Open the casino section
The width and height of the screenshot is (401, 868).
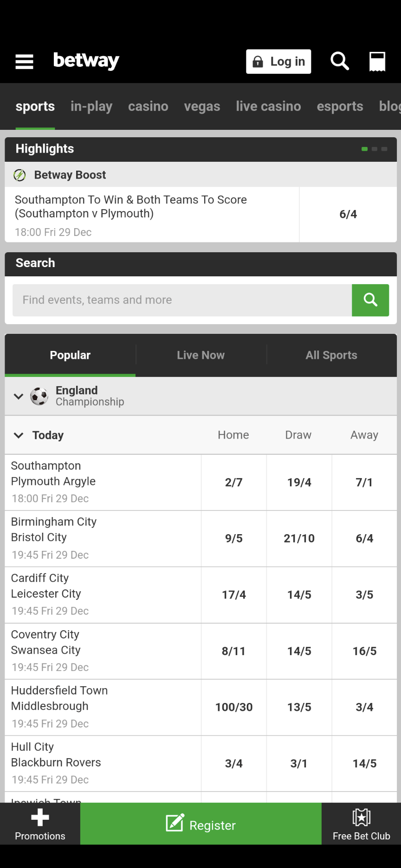coord(148,107)
